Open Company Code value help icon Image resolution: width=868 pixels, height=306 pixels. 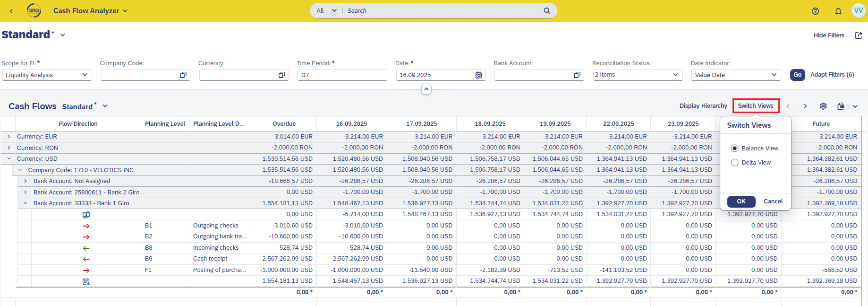coord(183,75)
